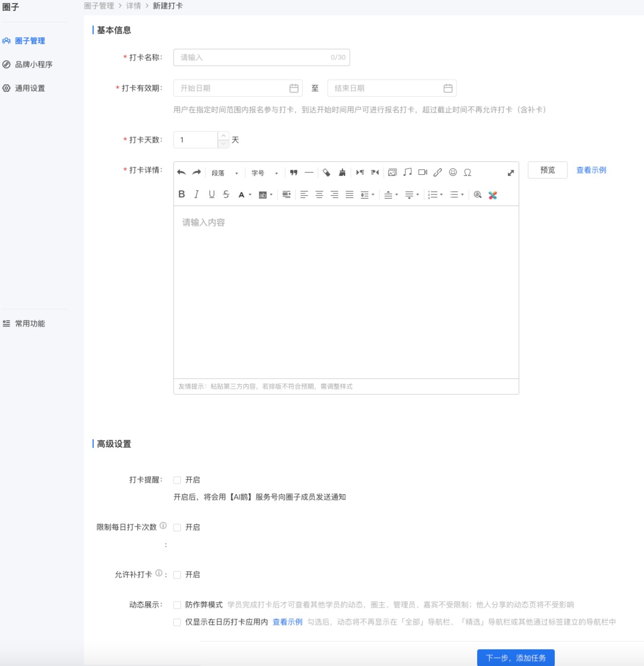
Task: Apply first-line indent to paragraph
Action: (x=287, y=194)
